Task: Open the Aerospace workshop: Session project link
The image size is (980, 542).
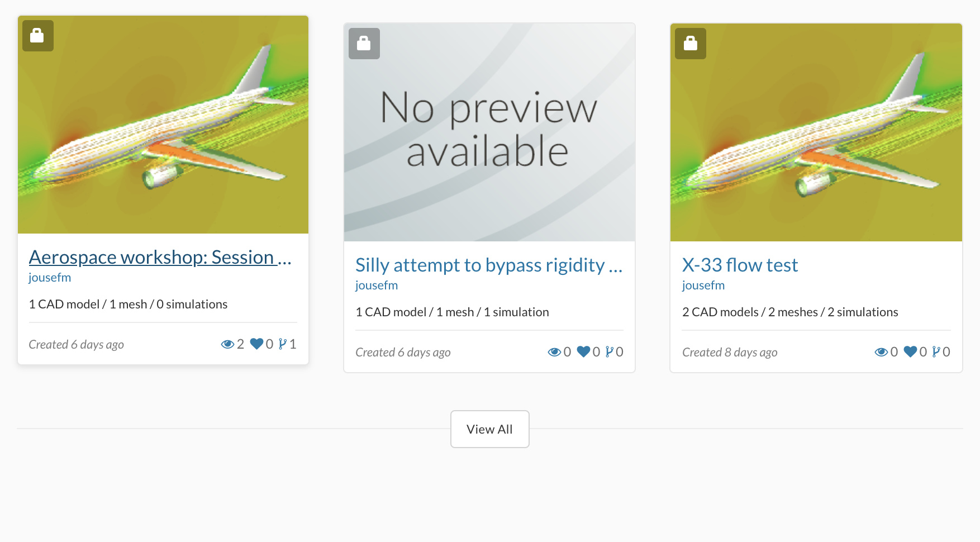Action: tap(160, 258)
